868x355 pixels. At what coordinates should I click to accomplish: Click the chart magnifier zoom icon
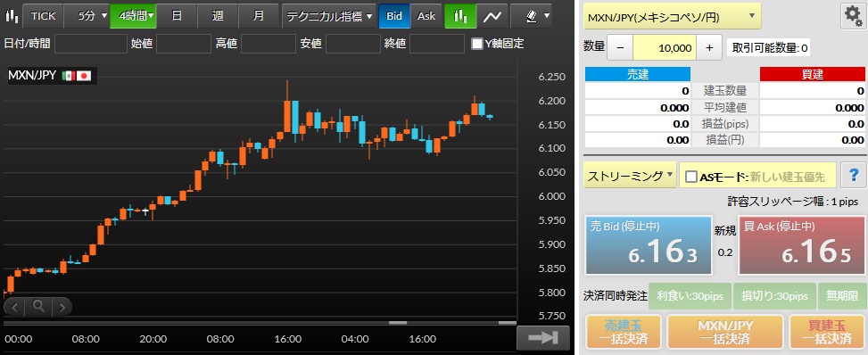coord(38,306)
